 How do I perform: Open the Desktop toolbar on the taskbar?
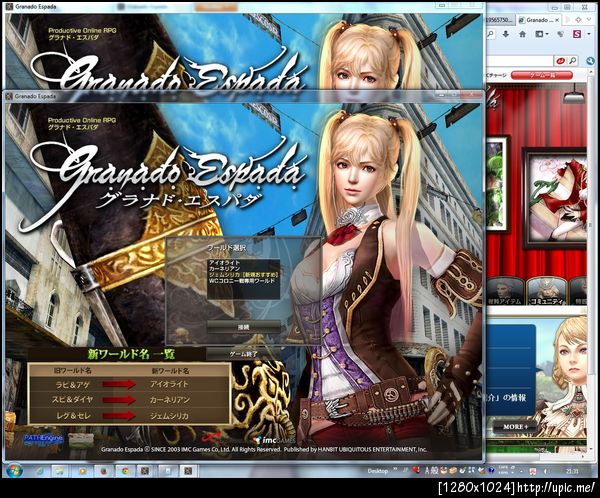point(377,471)
